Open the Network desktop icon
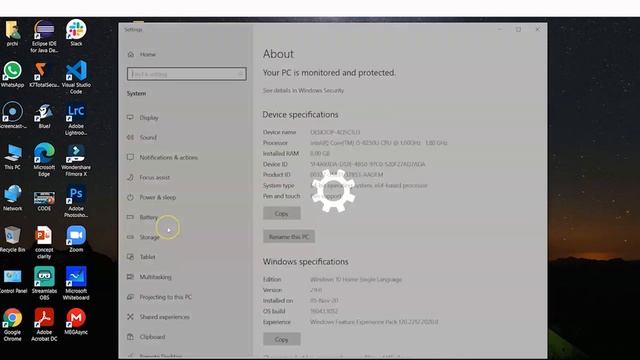Screen dimensions: 640x360 [12, 198]
